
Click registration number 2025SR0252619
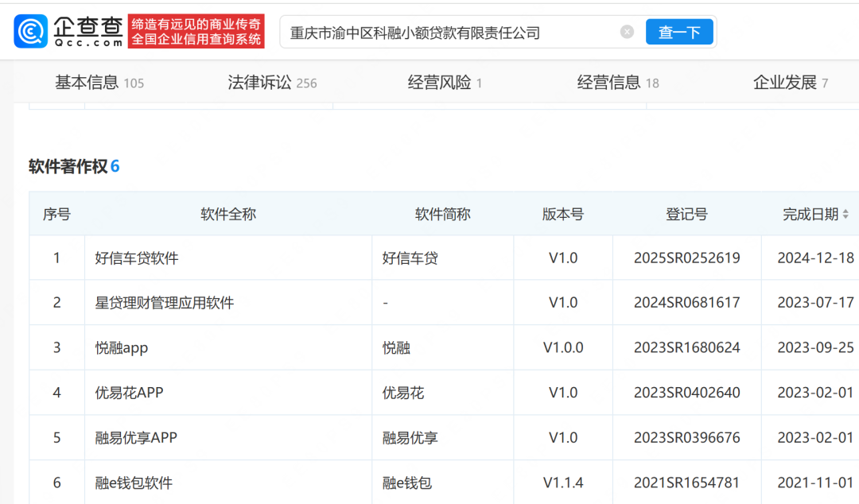(687, 258)
